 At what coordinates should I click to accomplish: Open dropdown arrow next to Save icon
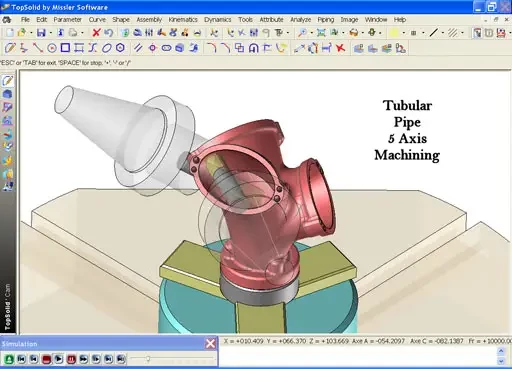pos(51,33)
